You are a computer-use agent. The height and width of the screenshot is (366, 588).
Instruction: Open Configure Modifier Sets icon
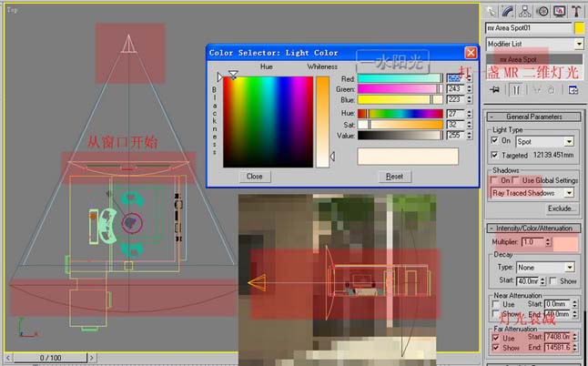click(573, 89)
